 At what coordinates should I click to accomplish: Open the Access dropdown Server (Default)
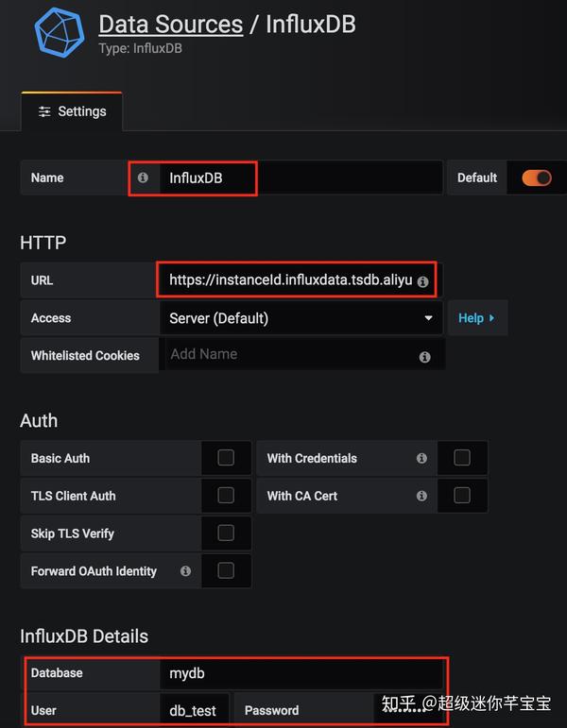pyautogui.click(x=301, y=318)
